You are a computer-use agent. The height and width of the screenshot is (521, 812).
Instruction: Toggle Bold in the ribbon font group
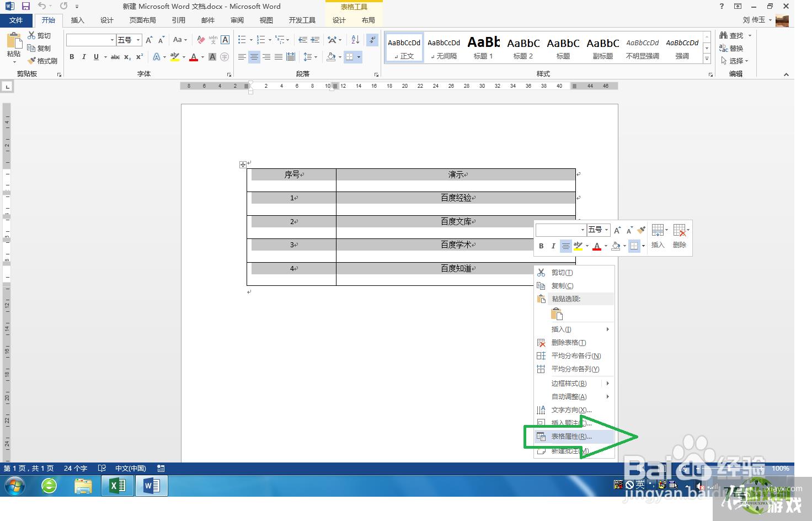pos(72,57)
